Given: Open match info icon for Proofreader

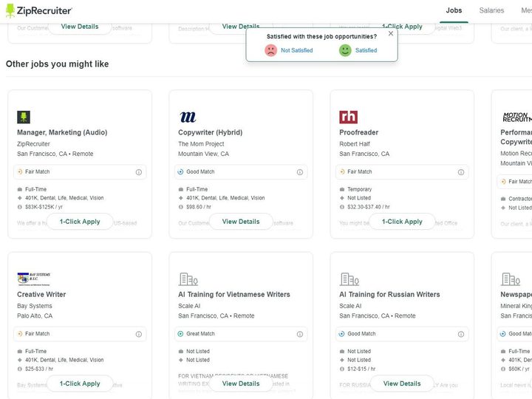Looking at the screenshot, I should point(461,172).
